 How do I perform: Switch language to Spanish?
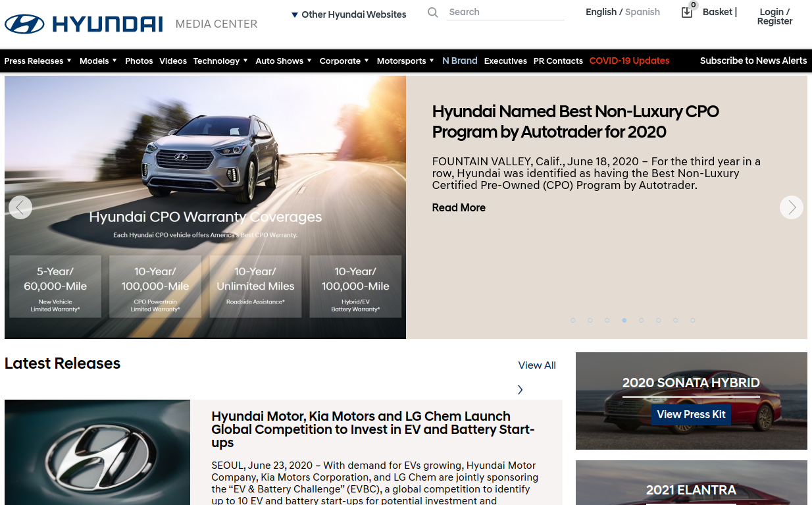643,12
